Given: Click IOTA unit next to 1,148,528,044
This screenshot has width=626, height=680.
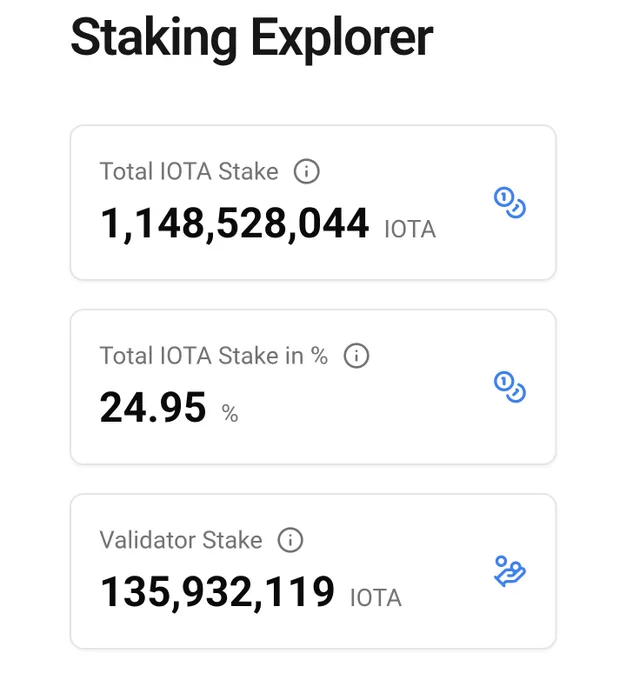Looking at the screenshot, I should (410, 229).
